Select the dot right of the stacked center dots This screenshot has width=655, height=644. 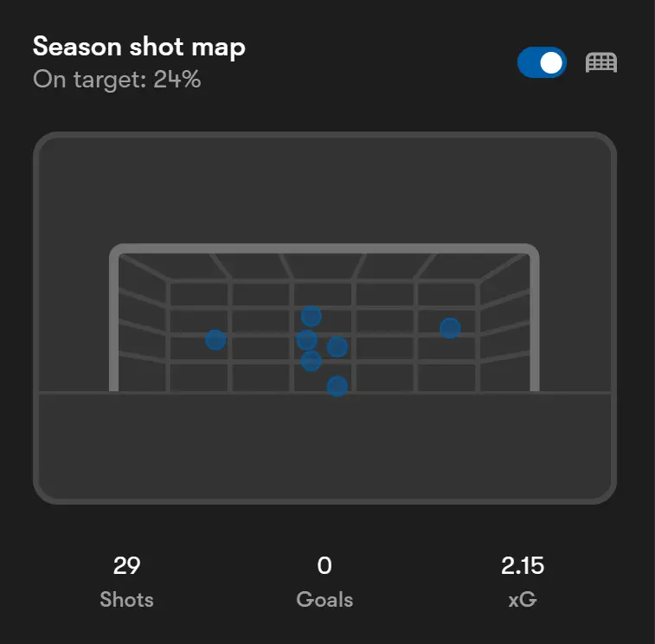337,347
